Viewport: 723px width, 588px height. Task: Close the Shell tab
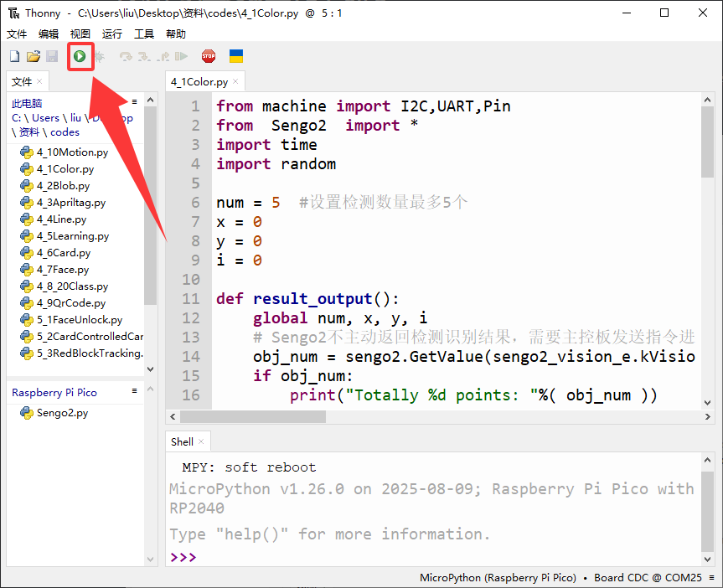pos(201,441)
